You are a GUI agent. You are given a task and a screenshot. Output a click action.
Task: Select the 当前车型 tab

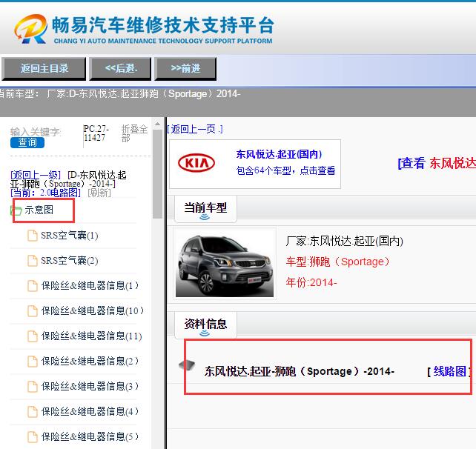pyautogui.click(x=205, y=209)
